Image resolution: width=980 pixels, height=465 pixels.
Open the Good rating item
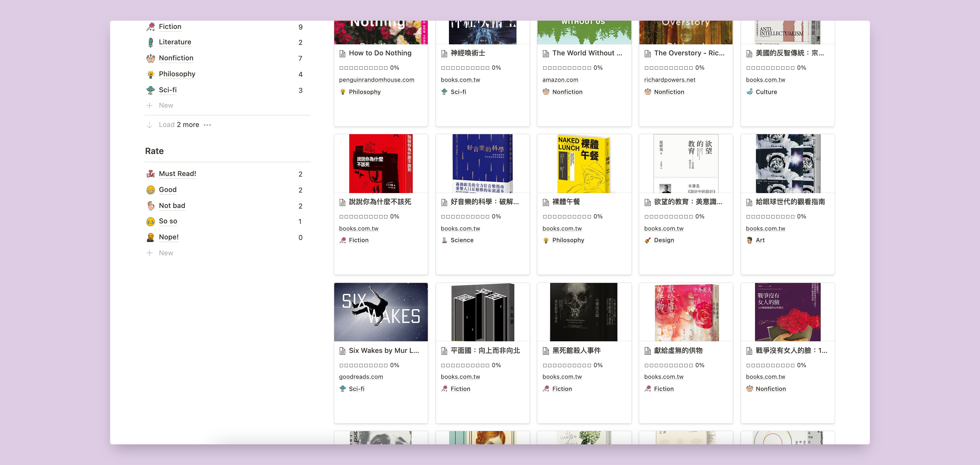[x=167, y=190]
